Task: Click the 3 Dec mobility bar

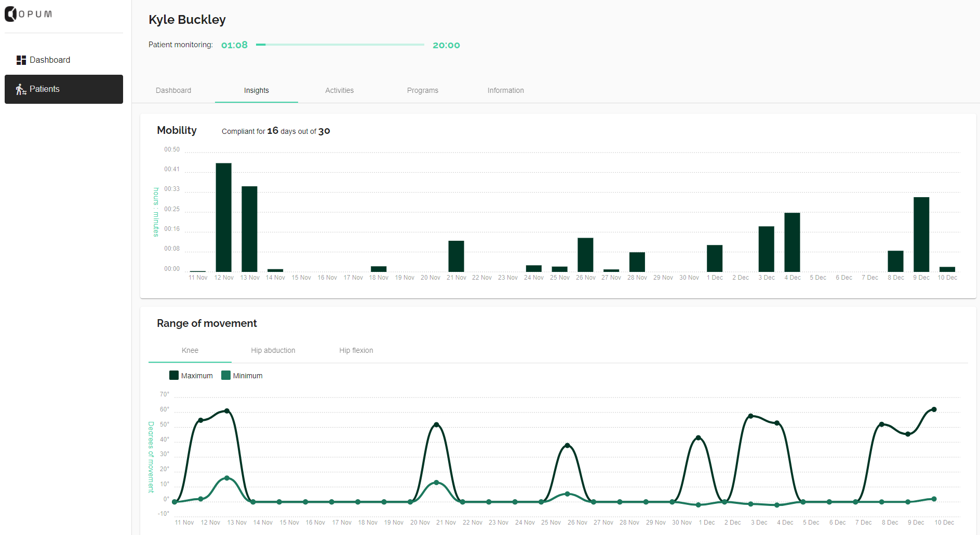Action: pyautogui.click(x=767, y=249)
